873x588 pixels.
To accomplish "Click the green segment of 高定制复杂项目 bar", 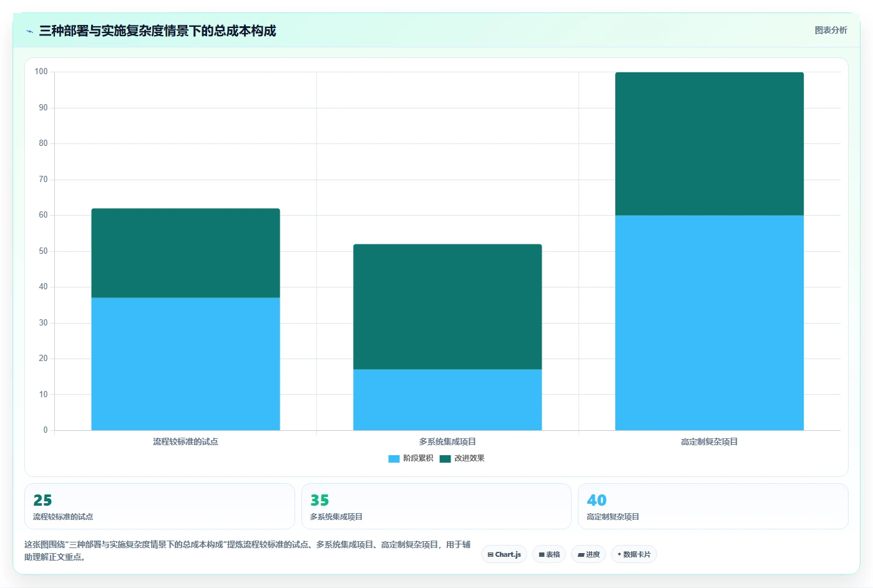I will tap(710, 143).
